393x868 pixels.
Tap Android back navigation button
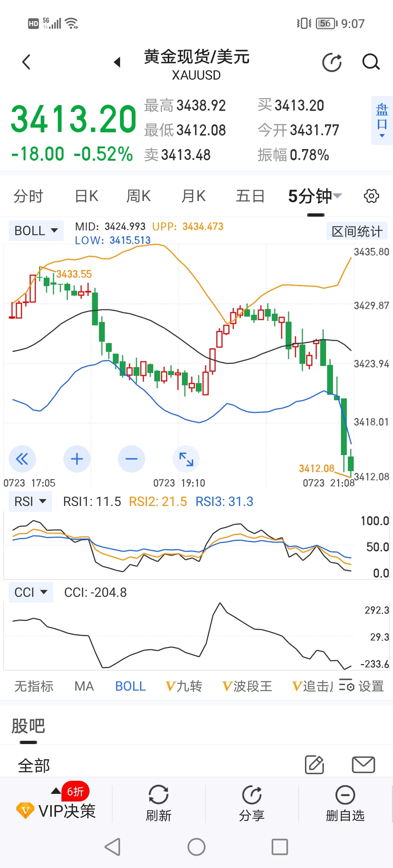[x=112, y=847]
